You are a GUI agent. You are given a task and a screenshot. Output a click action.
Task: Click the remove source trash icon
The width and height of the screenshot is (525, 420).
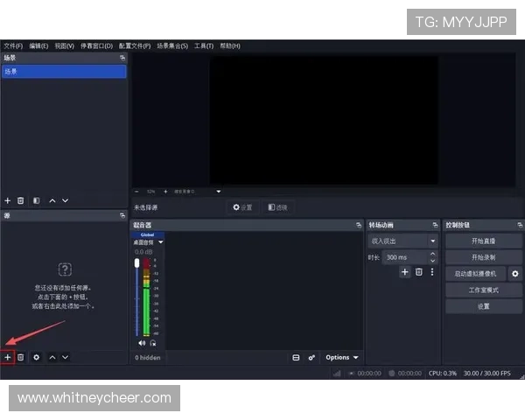20,357
